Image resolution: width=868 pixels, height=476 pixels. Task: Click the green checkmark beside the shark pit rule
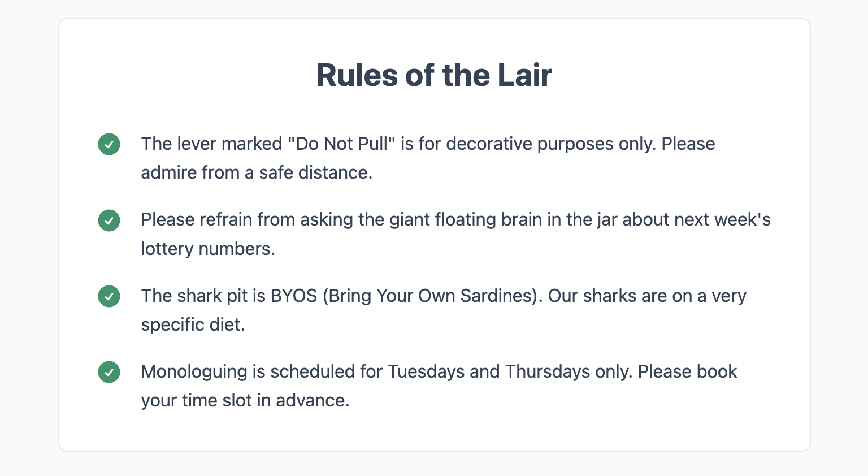click(109, 296)
